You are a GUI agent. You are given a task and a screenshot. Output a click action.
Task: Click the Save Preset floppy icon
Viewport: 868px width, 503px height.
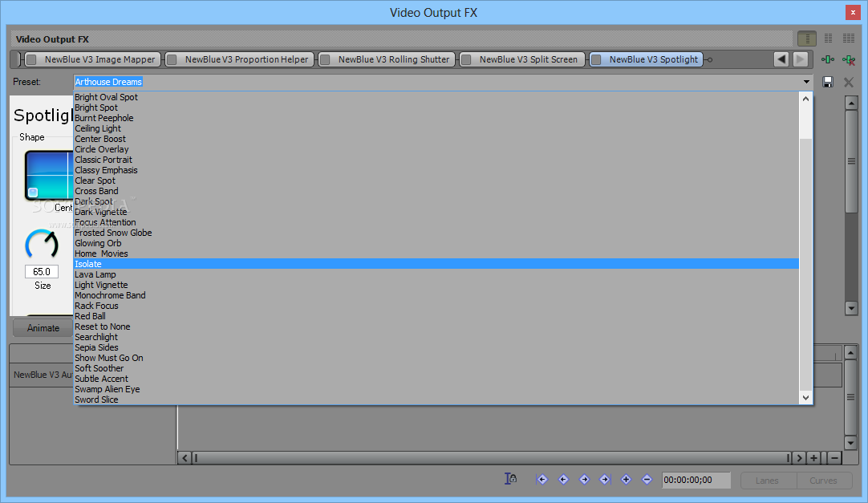click(x=828, y=82)
